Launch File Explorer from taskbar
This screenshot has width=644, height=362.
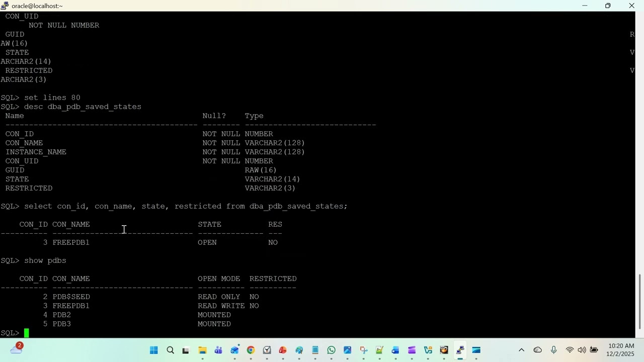coord(202,350)
